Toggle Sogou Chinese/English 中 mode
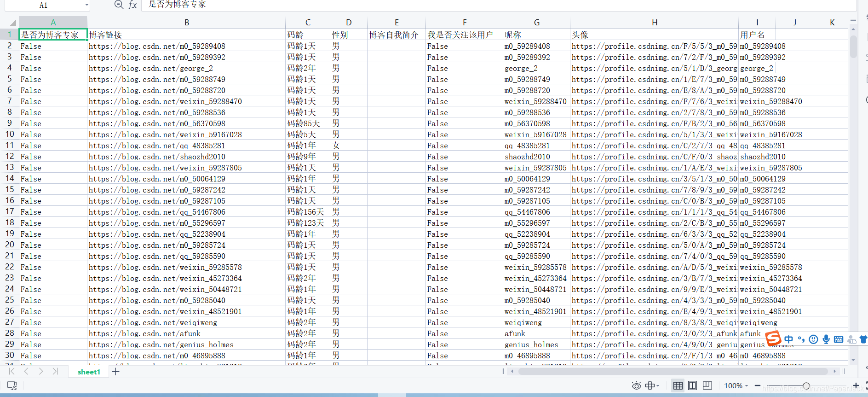The width and height of the screenshot is (868, 397). [x=789, y=339]
